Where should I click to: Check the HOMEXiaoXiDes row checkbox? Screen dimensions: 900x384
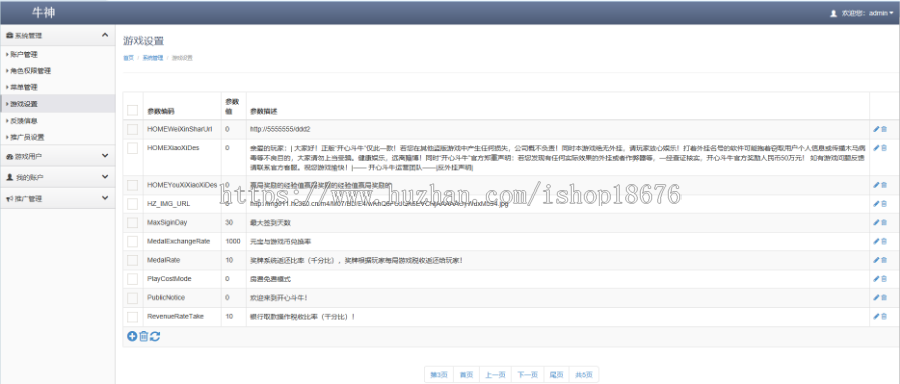coord(133,148)
